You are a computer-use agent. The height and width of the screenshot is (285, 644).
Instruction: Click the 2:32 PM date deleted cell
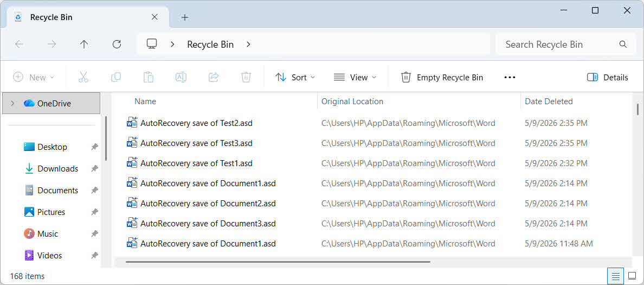556,163
